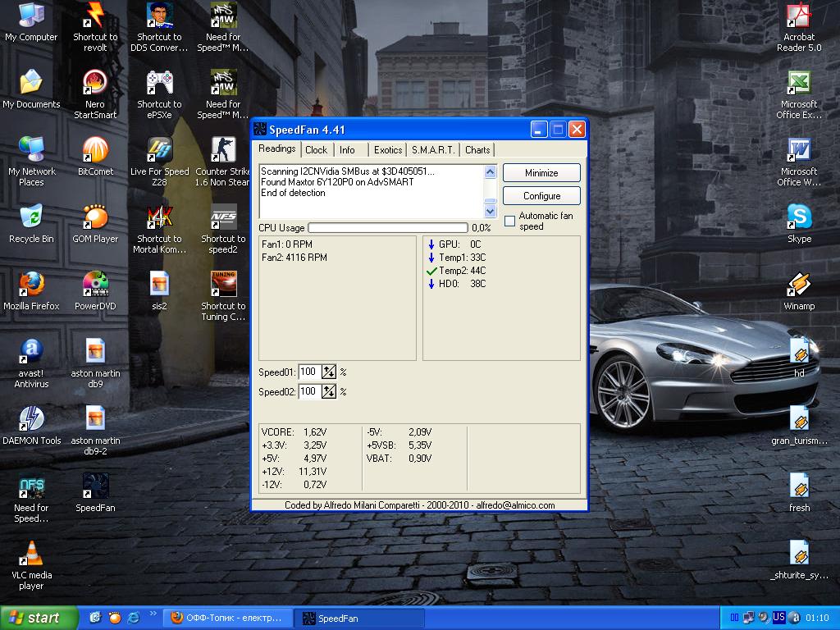Enable the Automatic fan speed checkbox
Screen dimensions: 840x630
click(x=509, y=221)
